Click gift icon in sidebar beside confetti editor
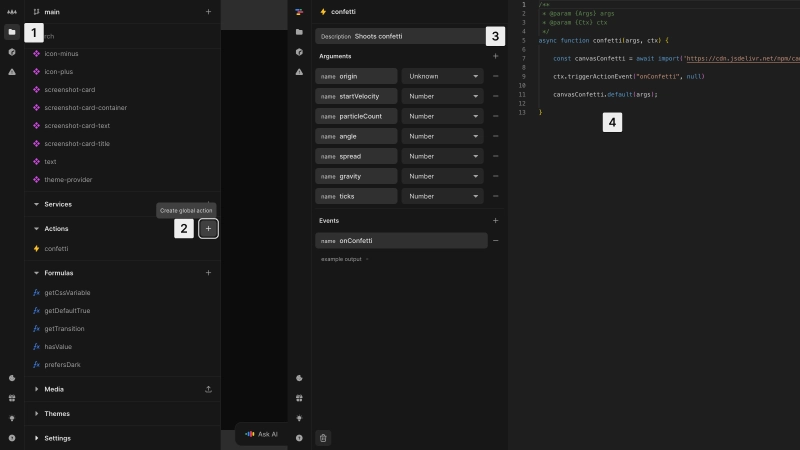This screenshot has height=450, width=800. pos(299,398)
